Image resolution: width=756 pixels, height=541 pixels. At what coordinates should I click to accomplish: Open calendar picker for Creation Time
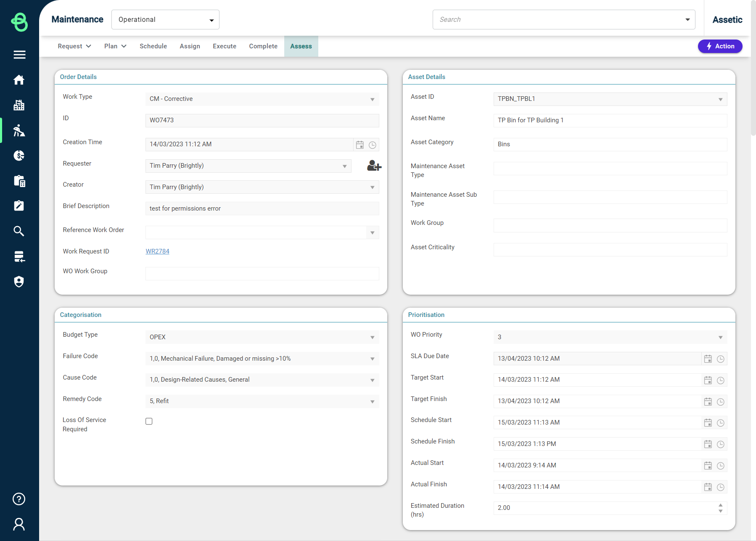coord(360,145)
